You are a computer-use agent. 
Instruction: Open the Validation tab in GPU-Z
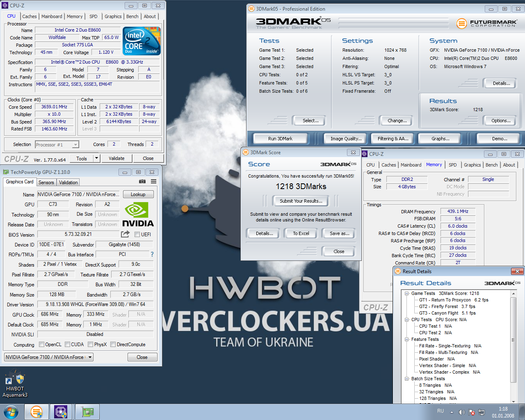click(x=68, y=183)
